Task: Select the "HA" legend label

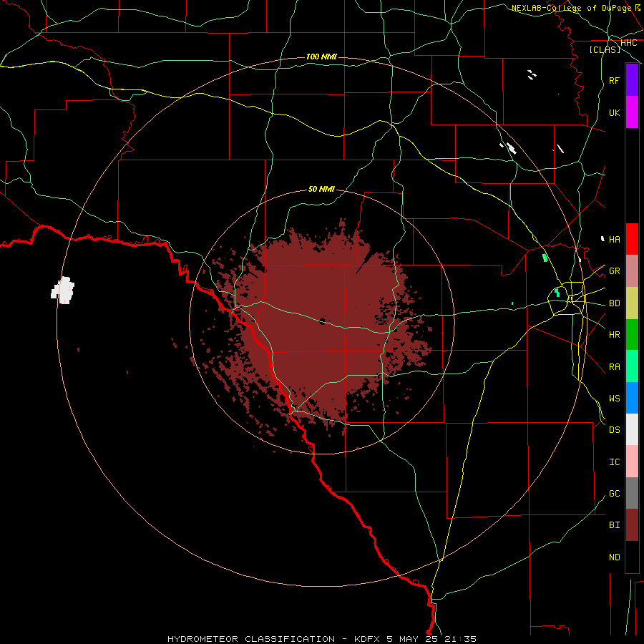Action: pos(614,240)
